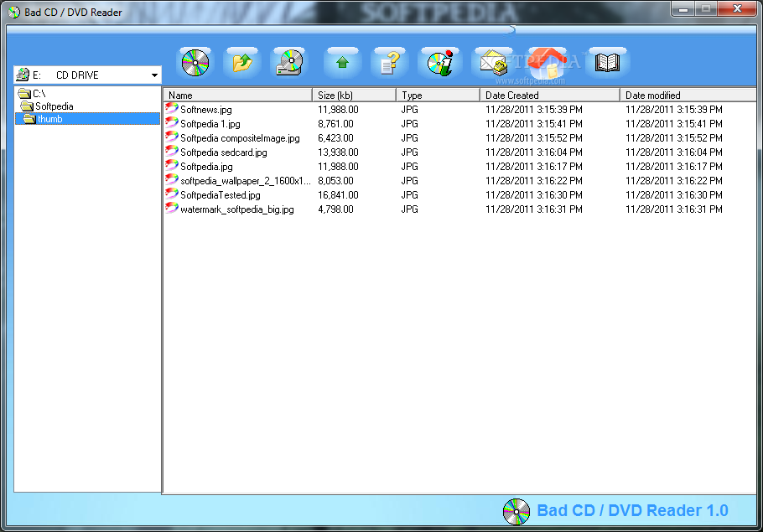
Task: Click the file icon beside Softnews.jpg
Action: point(171,108)
